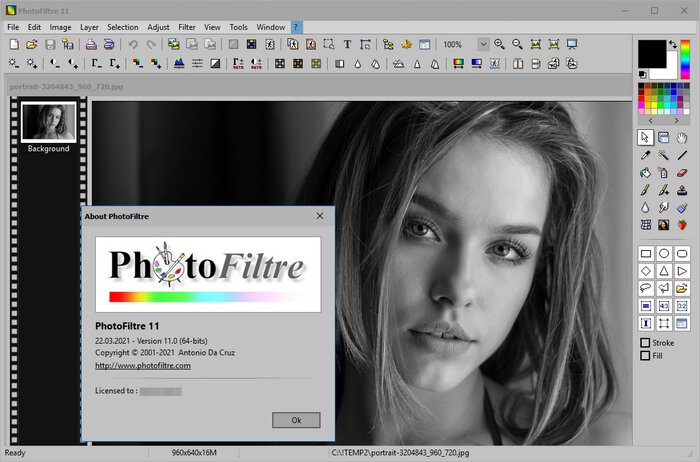Select the Hand move tool

(682, 137)
